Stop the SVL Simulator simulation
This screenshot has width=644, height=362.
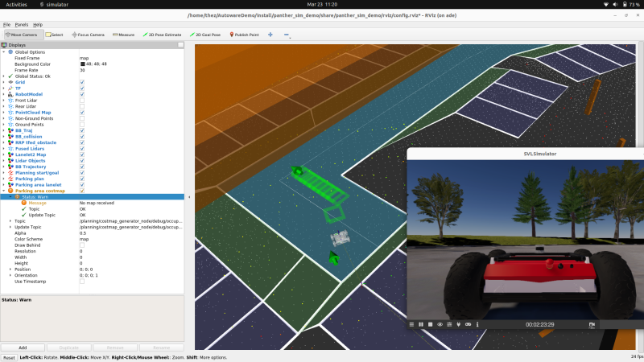point(431,324)
